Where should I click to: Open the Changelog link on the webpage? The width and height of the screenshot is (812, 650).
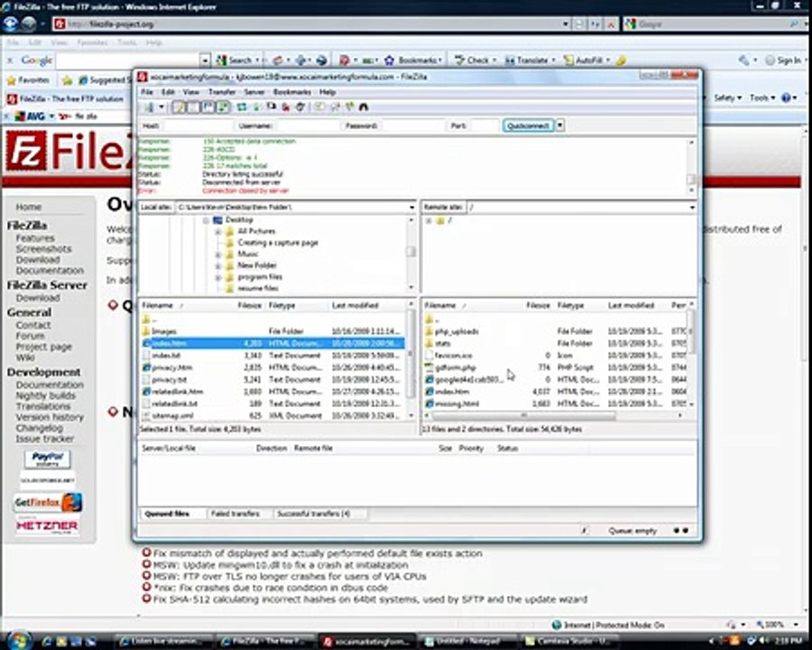pyautogui.click(x=40, y=428)
